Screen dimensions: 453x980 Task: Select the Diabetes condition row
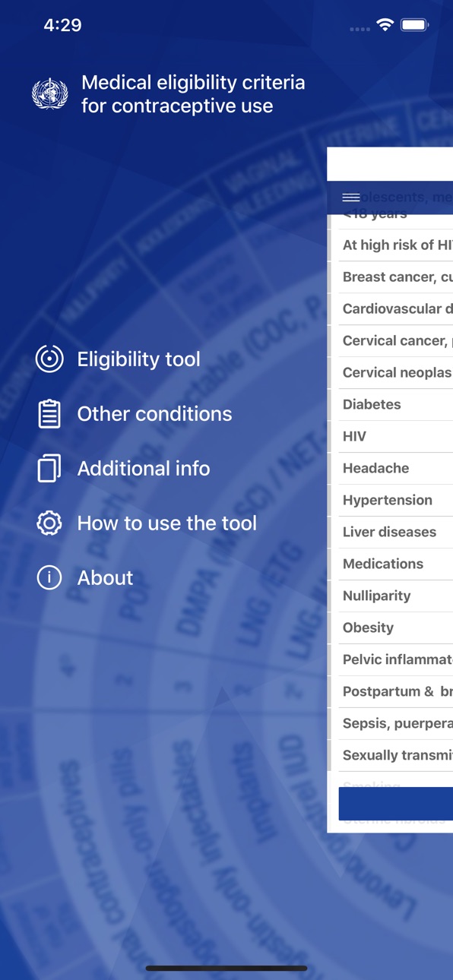(395, 404)
